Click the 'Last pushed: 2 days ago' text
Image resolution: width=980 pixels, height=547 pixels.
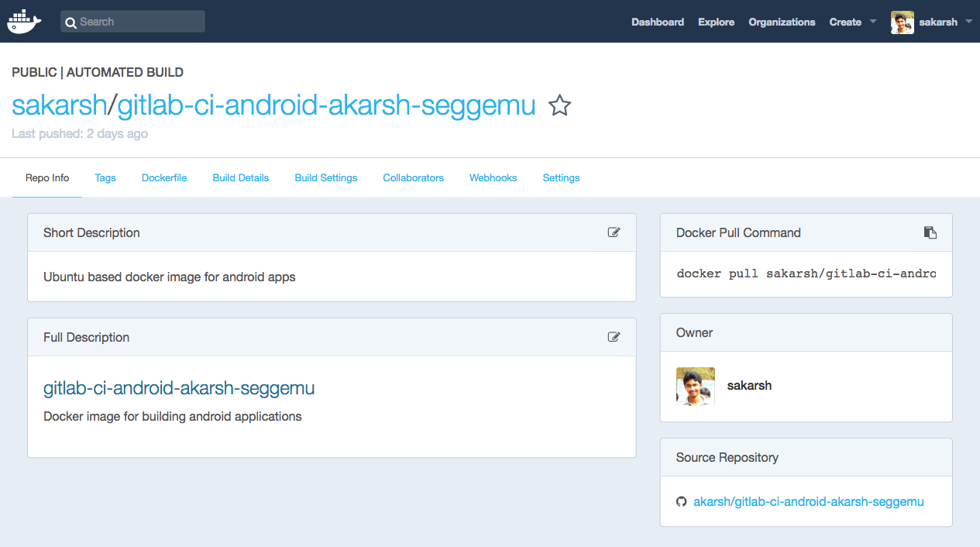click(80, 134)
